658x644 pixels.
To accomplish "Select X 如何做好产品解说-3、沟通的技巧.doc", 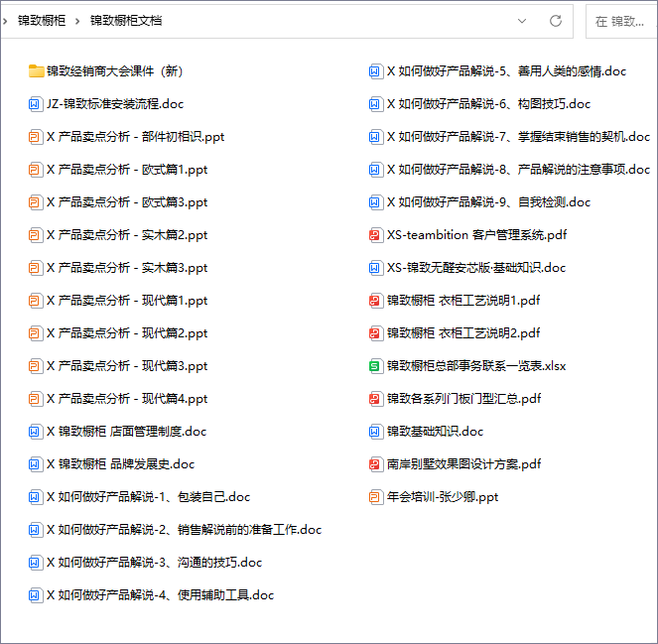I will point(154,563).
